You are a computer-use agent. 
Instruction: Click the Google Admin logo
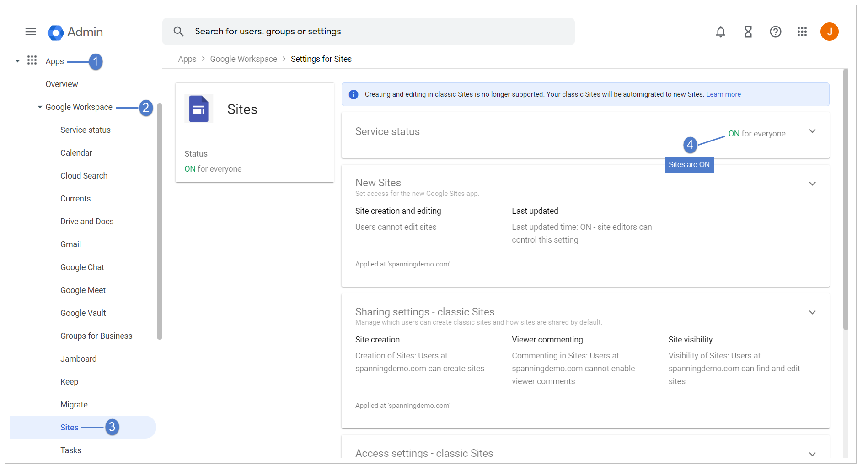[x=75, y=32]
